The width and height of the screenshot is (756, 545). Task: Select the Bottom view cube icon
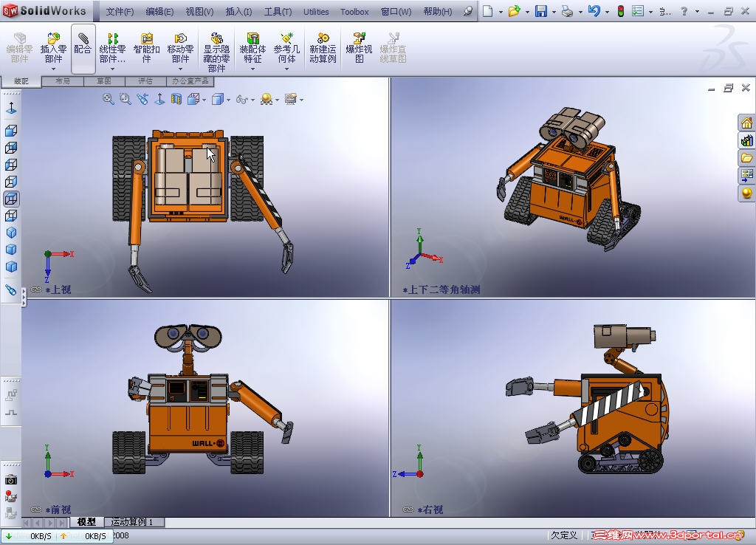(11, 216)
